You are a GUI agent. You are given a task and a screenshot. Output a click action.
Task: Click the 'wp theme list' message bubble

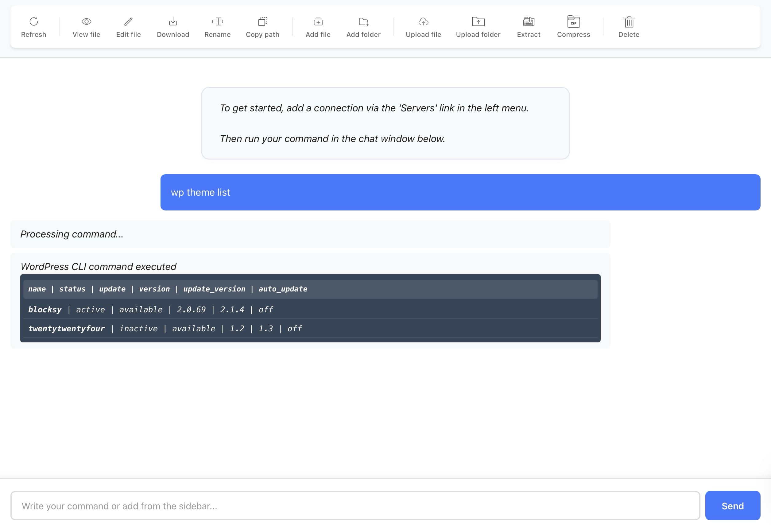[460, 192]
